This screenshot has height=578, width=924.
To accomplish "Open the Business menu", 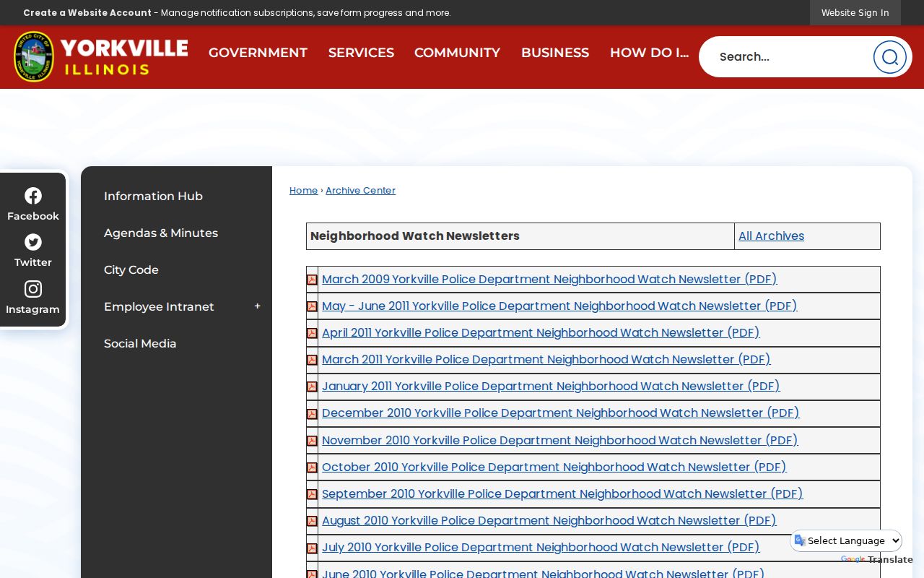I will click(555, 53).
